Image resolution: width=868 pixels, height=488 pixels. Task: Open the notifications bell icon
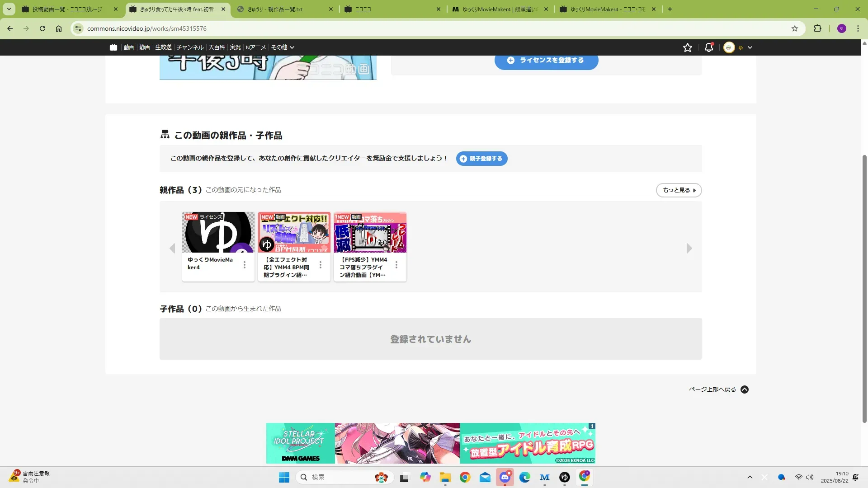click(x=708, y=47)
